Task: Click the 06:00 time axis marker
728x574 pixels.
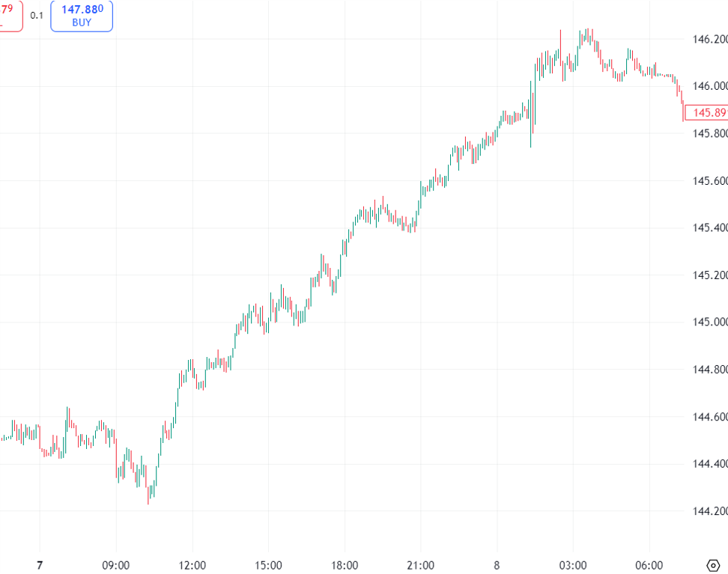Action: click(649, 565)
